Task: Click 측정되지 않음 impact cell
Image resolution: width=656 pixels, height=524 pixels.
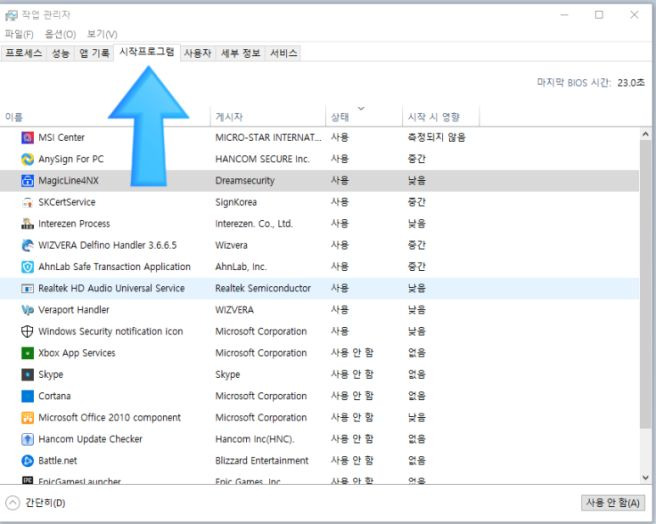Action: (x=436, y=137)
